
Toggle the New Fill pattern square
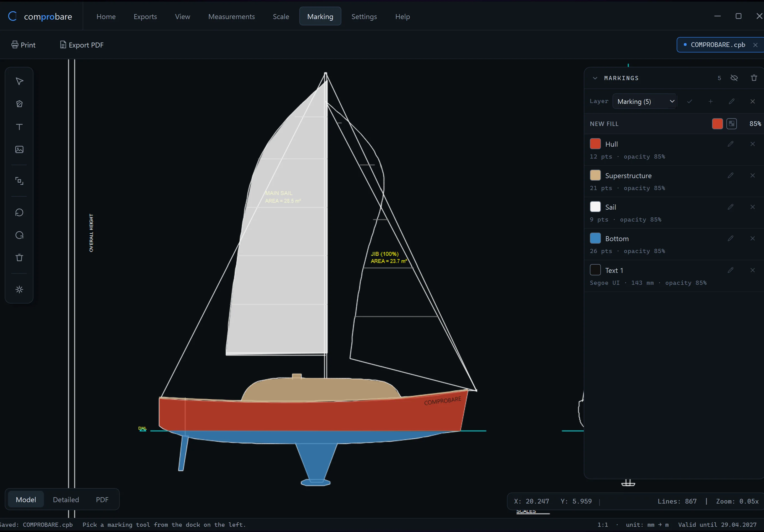tap(731, 124)
